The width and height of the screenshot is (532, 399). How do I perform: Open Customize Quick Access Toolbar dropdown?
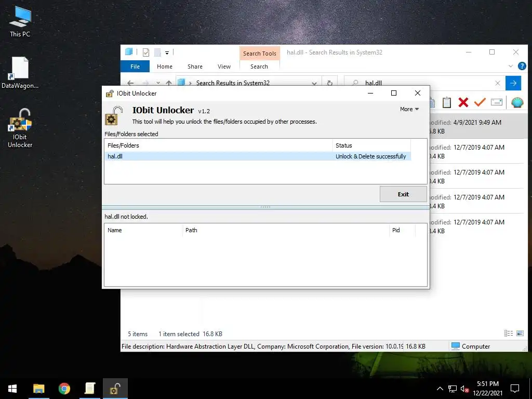click(x=167, y=52)
